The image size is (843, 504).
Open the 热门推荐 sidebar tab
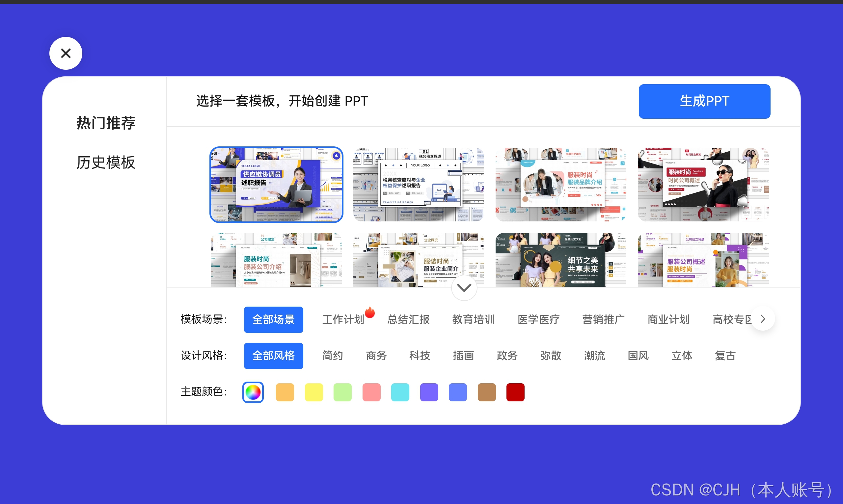click(106, 123)
